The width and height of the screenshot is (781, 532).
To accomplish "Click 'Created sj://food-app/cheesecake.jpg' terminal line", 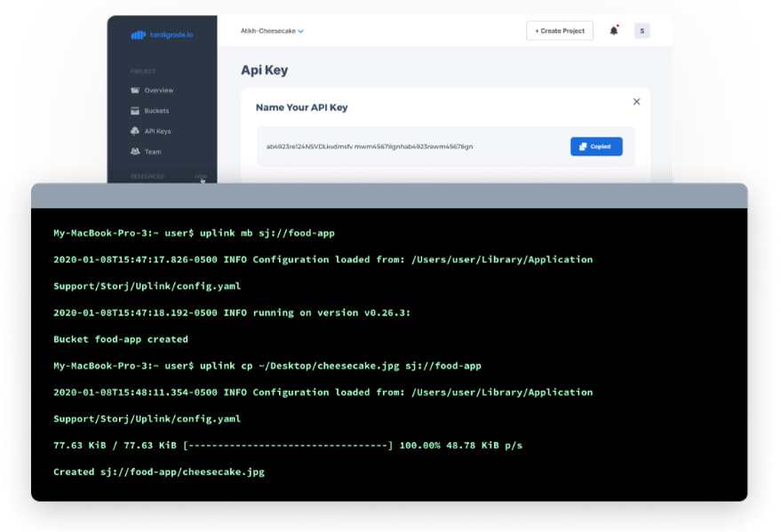I will [x=159, y=472].
